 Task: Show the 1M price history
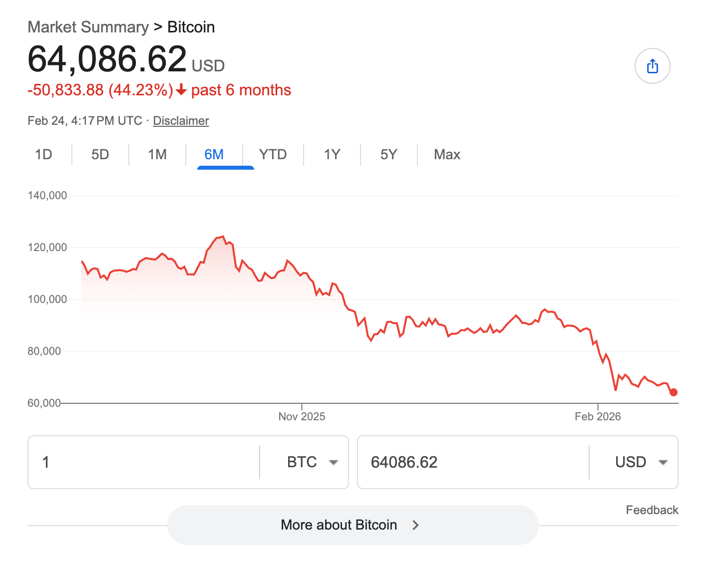click(x=157, y=155)
